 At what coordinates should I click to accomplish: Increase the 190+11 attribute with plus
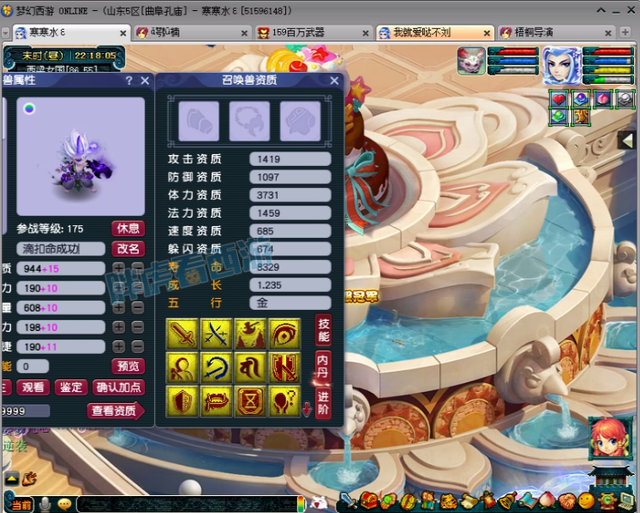(119, 346)
